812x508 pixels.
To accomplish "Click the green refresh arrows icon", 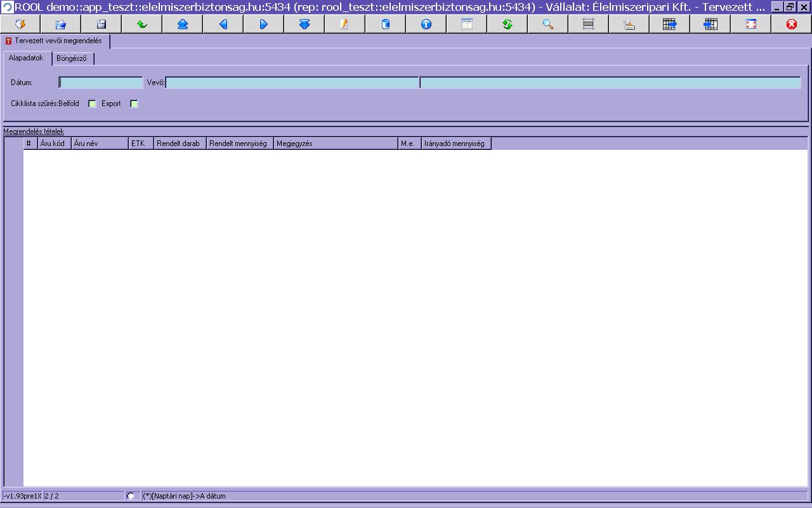I will 507,24.
